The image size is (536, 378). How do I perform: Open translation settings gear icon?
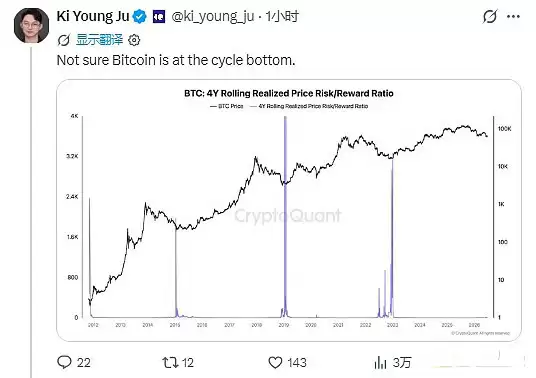click(x=134, y=40)
